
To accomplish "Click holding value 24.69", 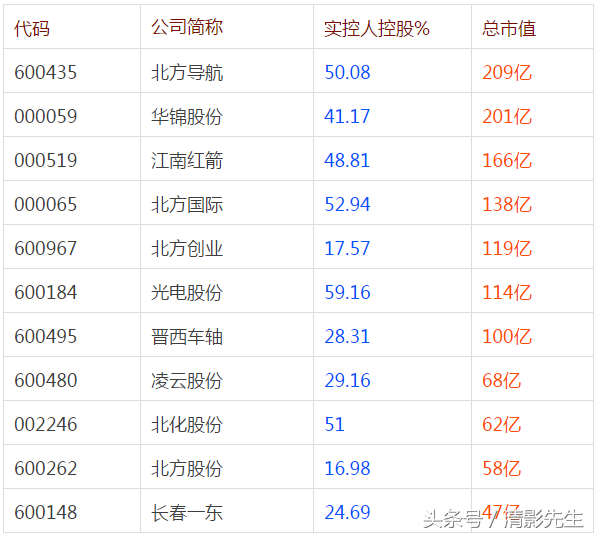I will click(347, 512).
